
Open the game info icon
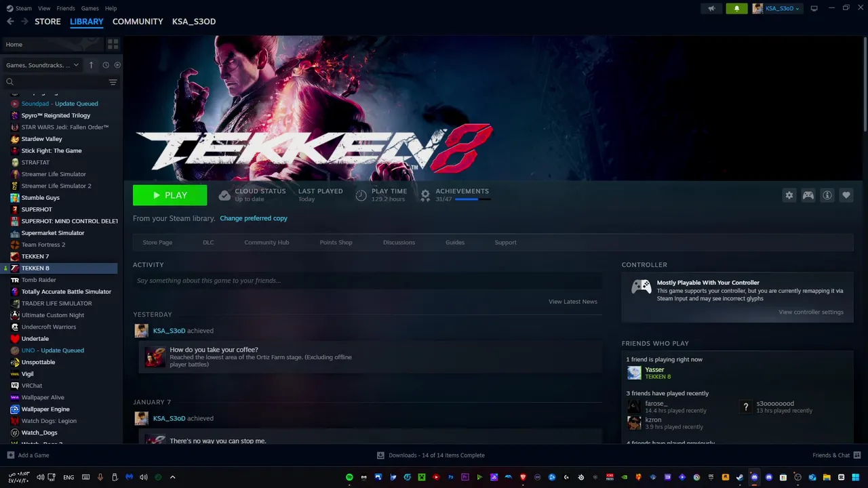[x=827, y=195]
